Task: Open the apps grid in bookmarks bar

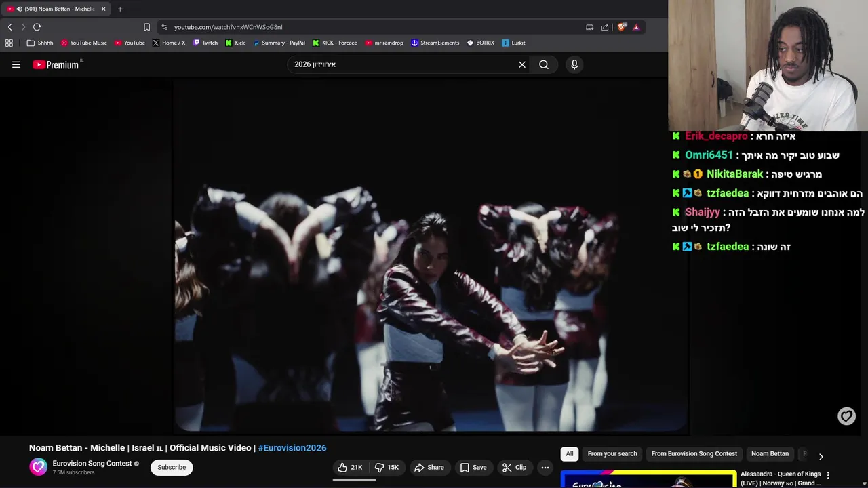Action: coord(9,43)
